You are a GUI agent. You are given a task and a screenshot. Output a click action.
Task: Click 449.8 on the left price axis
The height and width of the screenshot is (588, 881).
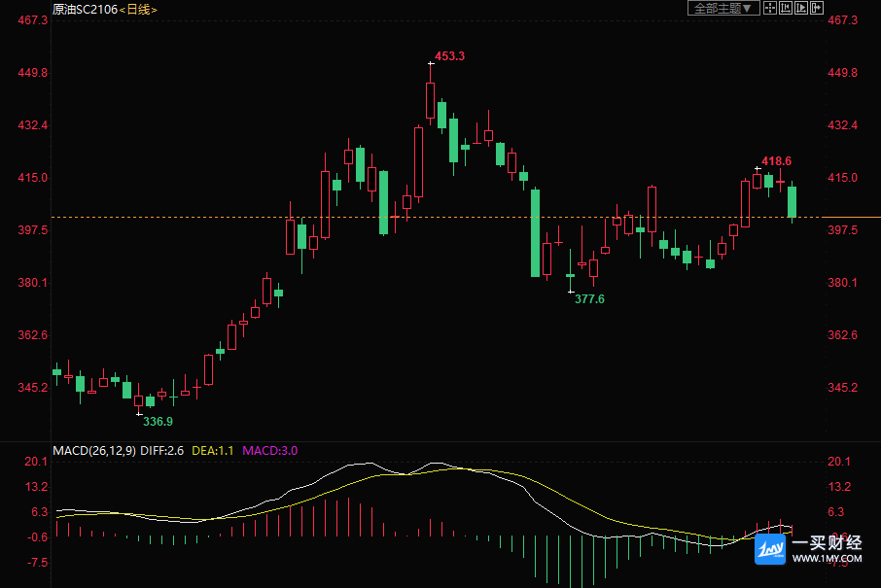pyautogui.click(x=33, y=73)
